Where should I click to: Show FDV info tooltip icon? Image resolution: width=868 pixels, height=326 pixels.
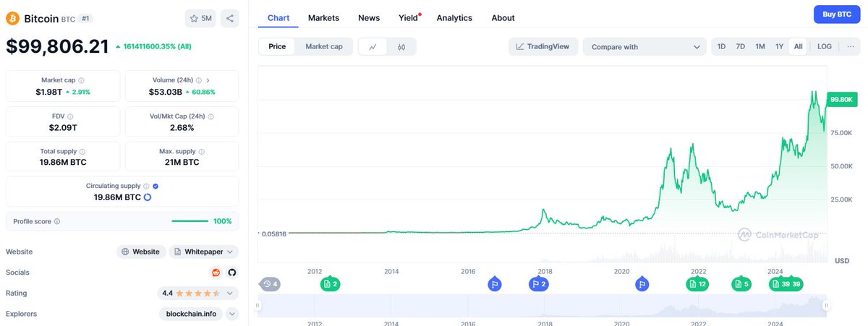70,116
